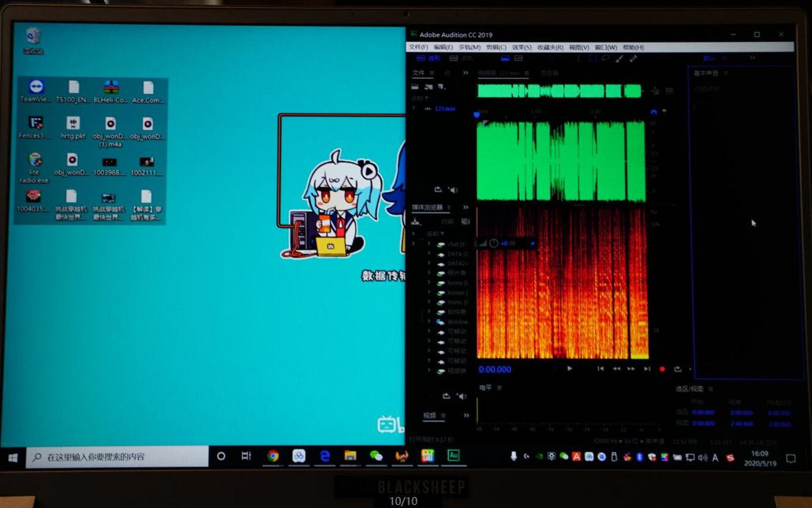812x508 pixels.
Task: Toggle the spectral frequency display button
Action: pos(505,58)
